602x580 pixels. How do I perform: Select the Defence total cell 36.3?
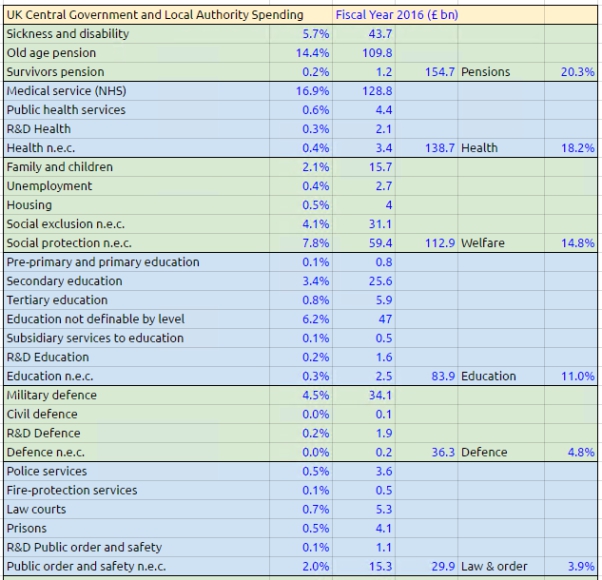pos(427,452)
